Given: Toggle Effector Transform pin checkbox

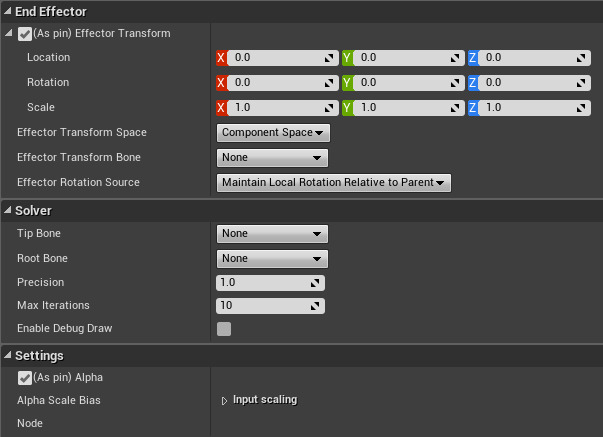Looking at the screenshot, I should tap(25, 33).
